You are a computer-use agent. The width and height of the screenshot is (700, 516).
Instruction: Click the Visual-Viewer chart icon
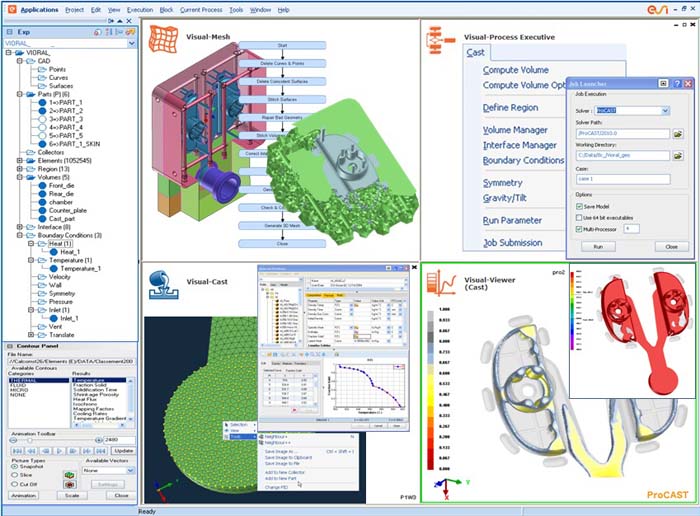point(441,283)
